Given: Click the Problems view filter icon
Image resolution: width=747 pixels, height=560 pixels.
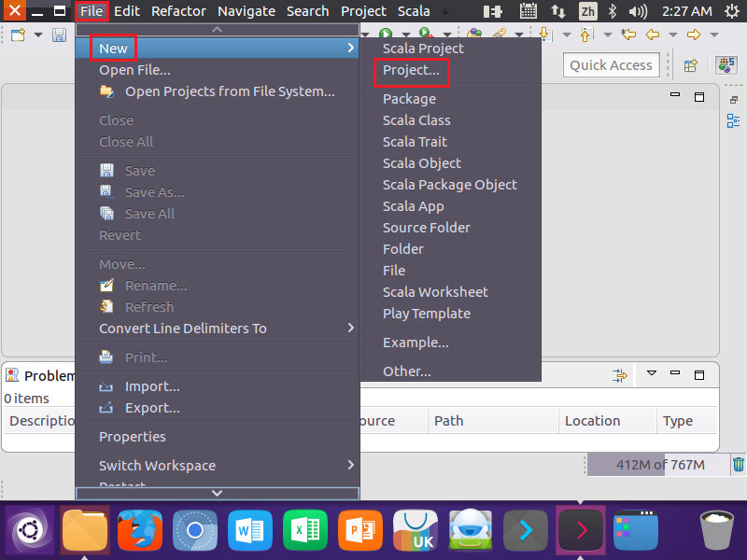Looking at the screenshot, I should [x=620, y=375].
